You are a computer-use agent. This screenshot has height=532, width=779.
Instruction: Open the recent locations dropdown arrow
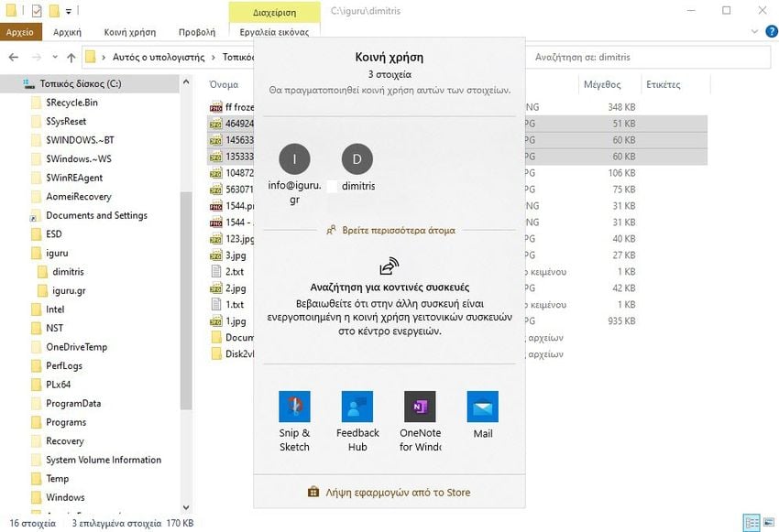click(52, 57)
